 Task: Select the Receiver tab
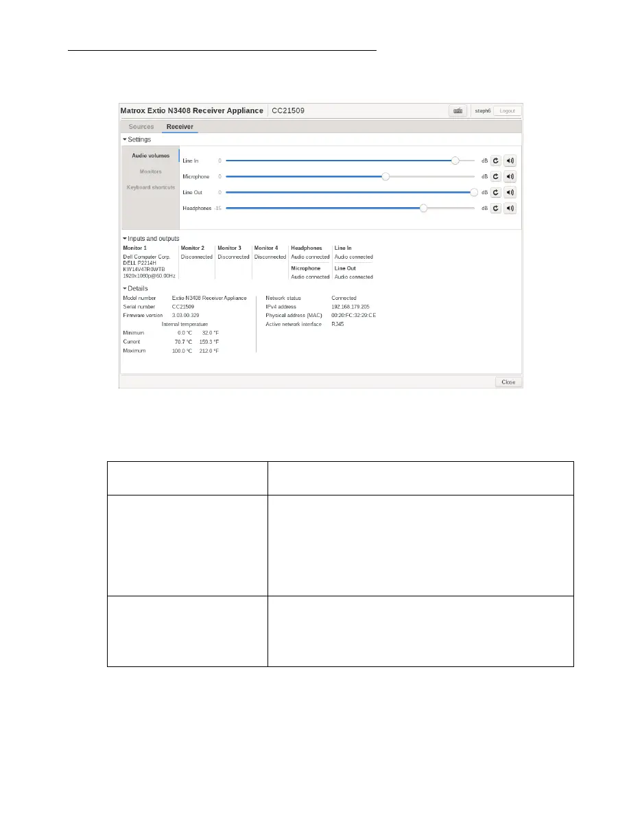[180, 127]
